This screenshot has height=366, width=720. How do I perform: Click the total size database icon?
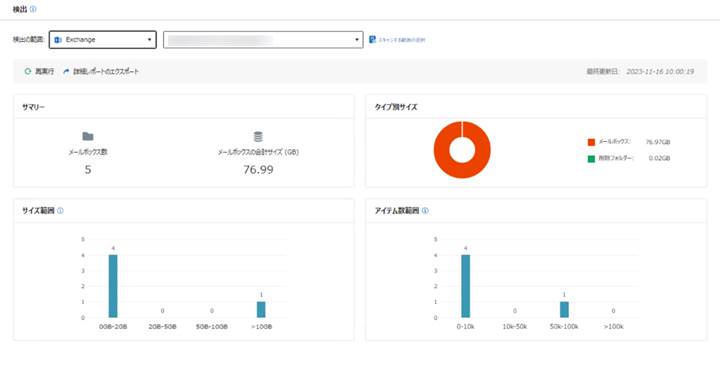[x=258, y=137]
